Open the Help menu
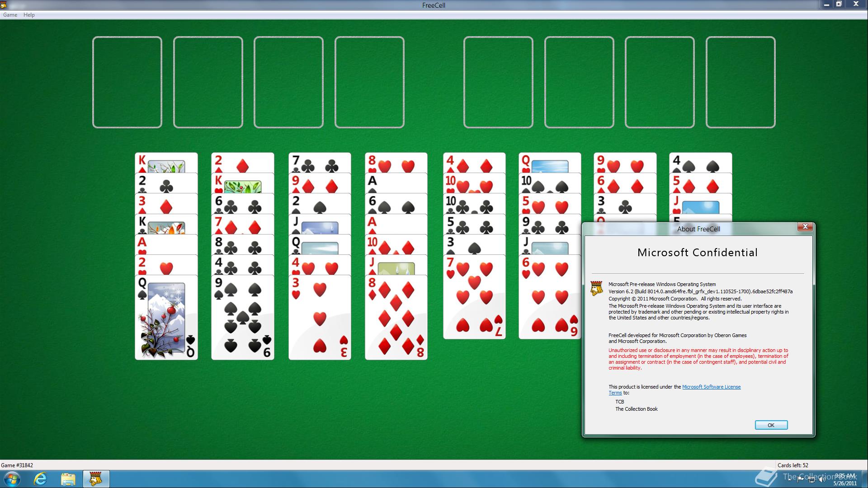Image resolution: width=868 pixels, height=488 pixels. [x=29, y=15]
